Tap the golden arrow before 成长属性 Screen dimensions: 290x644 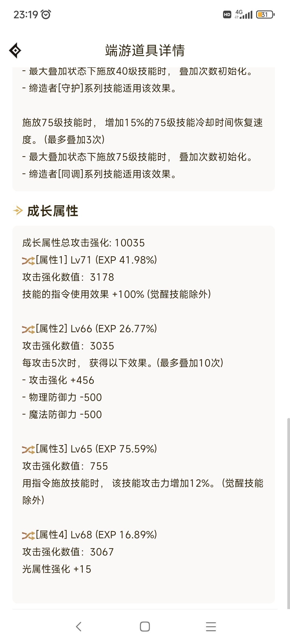coord(18,211)
